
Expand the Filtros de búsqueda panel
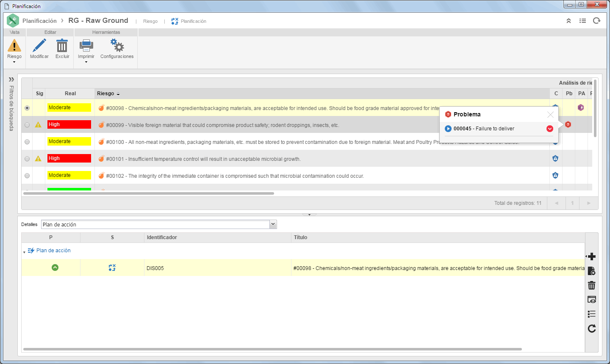[11, 79]
